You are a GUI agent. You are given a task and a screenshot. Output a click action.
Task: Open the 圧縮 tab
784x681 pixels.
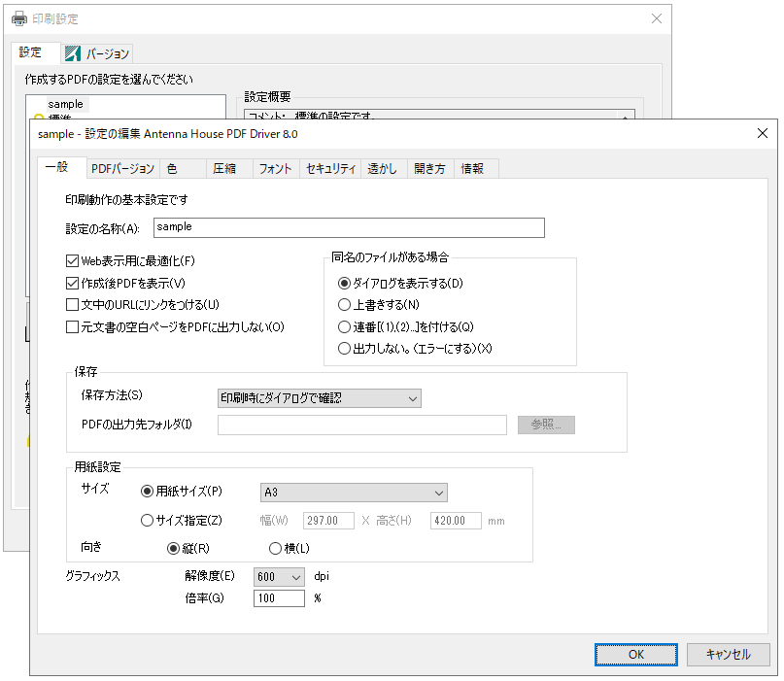(x=224, y=169)
